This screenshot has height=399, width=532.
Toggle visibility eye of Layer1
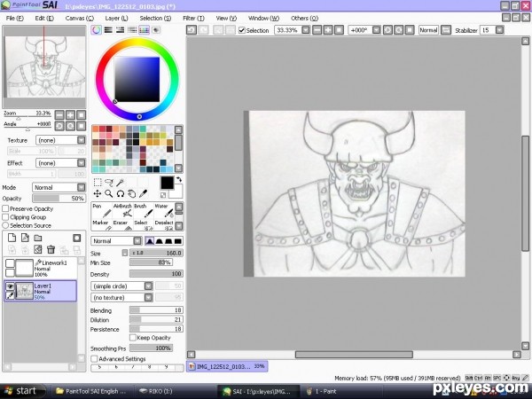pyautogui.click(x=10, y=286)
